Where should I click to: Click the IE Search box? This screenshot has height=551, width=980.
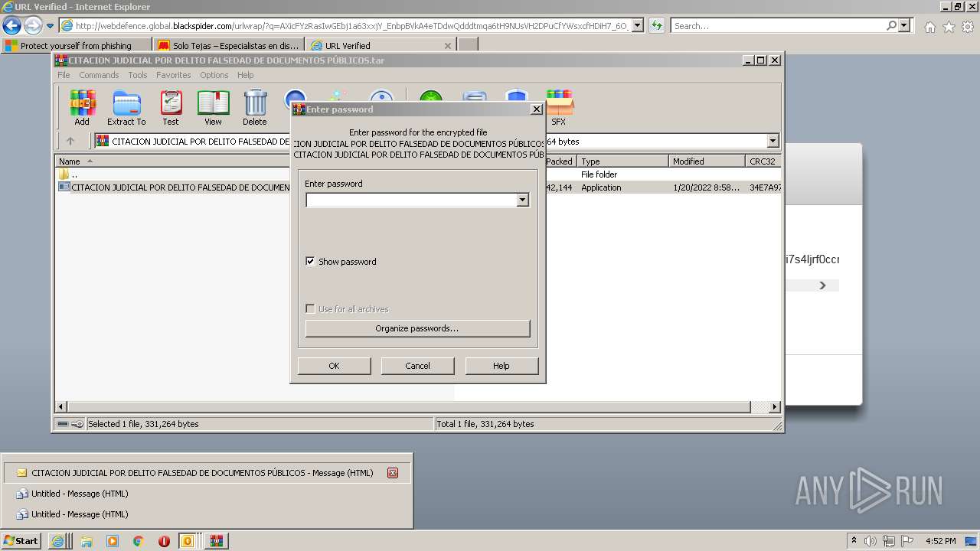coord(777,25)
